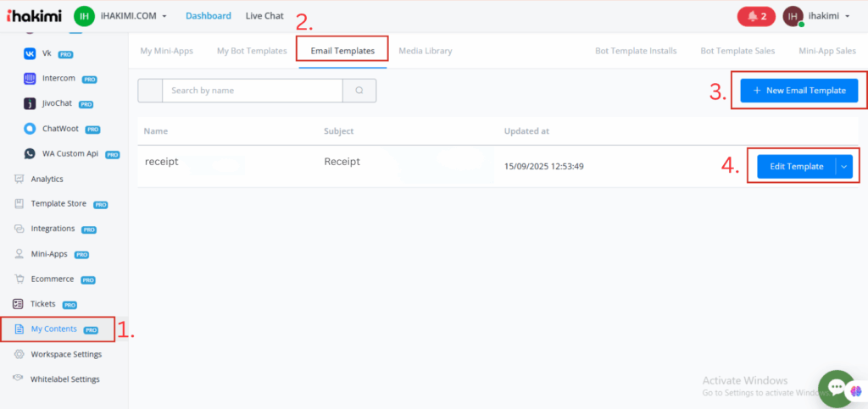The width and height of the screenshot is (868, 409).
Task: Click the WA Custom Api WhatsApp icon
Action: 30,153
